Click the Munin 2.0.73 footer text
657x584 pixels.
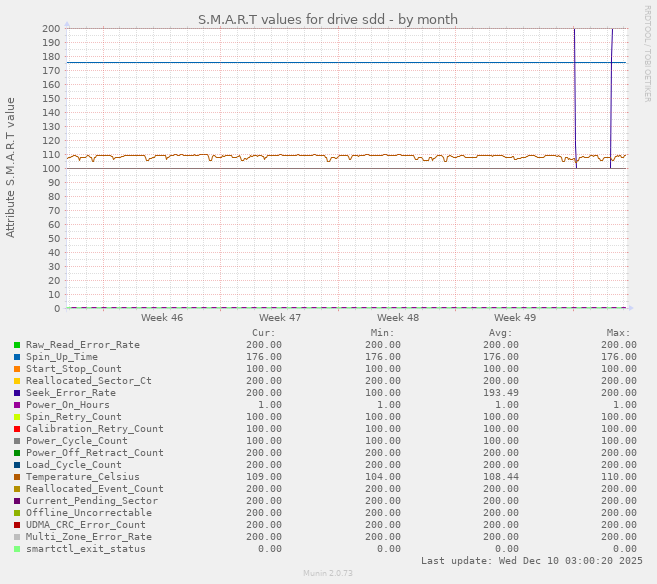click(x=328, y=573)
